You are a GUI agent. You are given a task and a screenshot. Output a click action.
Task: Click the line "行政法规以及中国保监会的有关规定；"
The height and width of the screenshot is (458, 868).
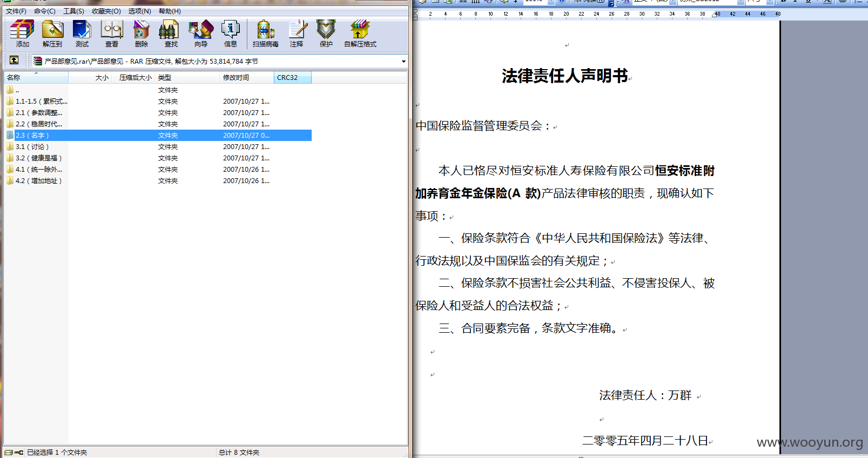tap(512, 261)
